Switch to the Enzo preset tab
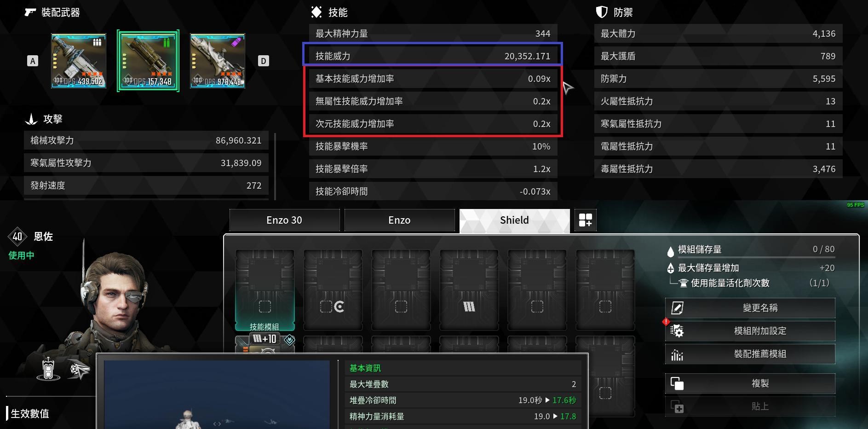868x429 pixels. click(x=399, y=220)
